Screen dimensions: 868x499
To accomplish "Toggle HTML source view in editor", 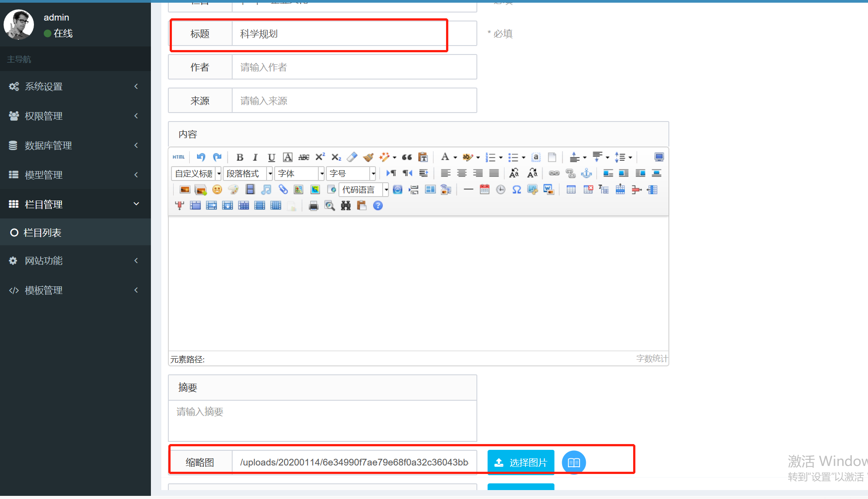I will [x=179, y=157].
